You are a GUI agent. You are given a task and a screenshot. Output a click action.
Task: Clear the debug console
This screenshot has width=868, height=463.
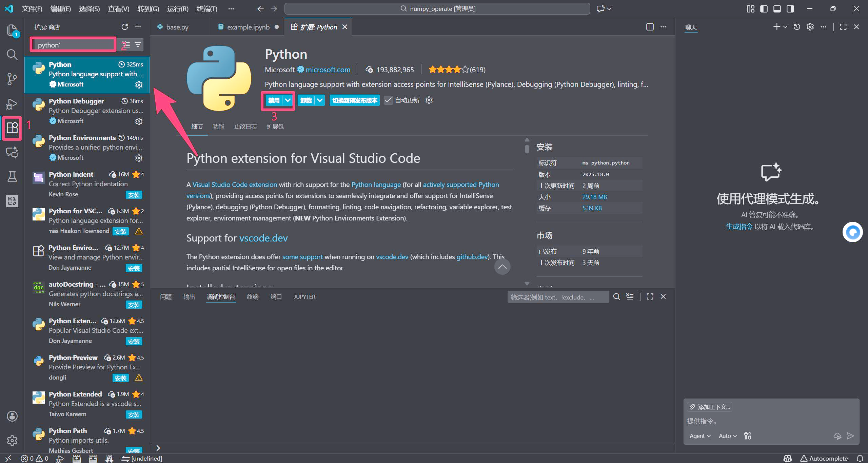point(630,296)
